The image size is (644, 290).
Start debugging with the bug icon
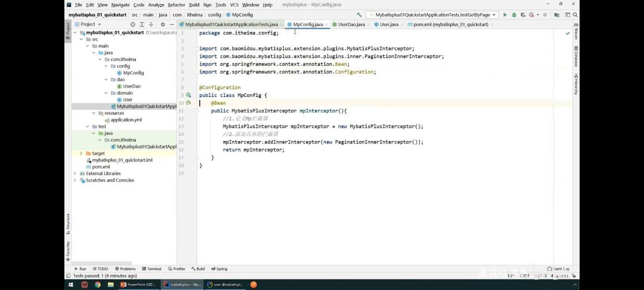click(x=514, y=15)
